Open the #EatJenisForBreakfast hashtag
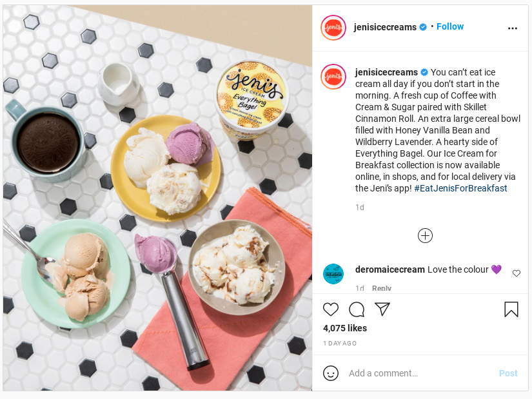The image size is (532, 399). [x=460, y=188]
